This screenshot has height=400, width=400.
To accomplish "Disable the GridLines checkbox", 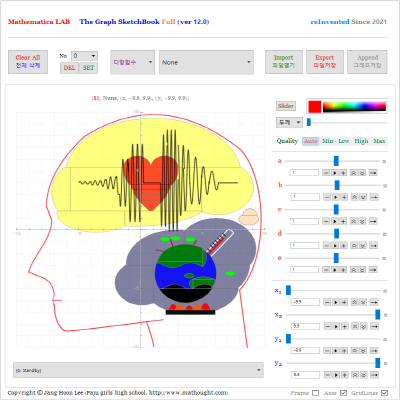I will [384, 393].
